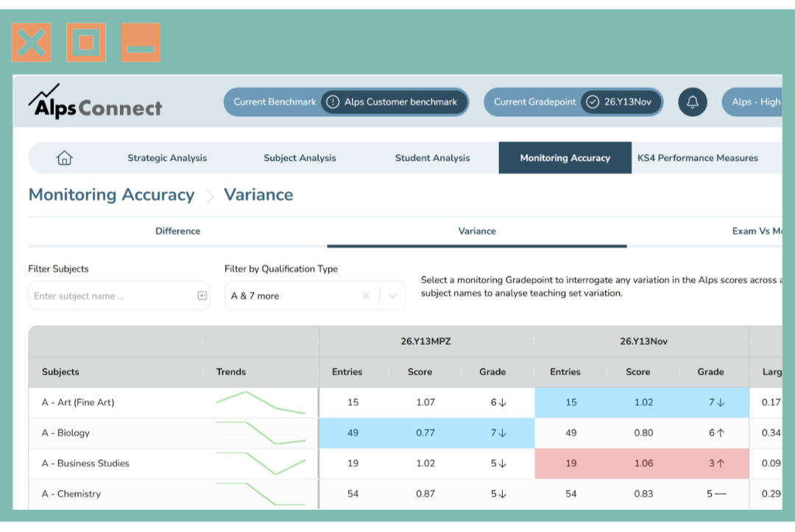Switch to the Student Analysis tab
The image size is (795, 532).
[432, 157]
